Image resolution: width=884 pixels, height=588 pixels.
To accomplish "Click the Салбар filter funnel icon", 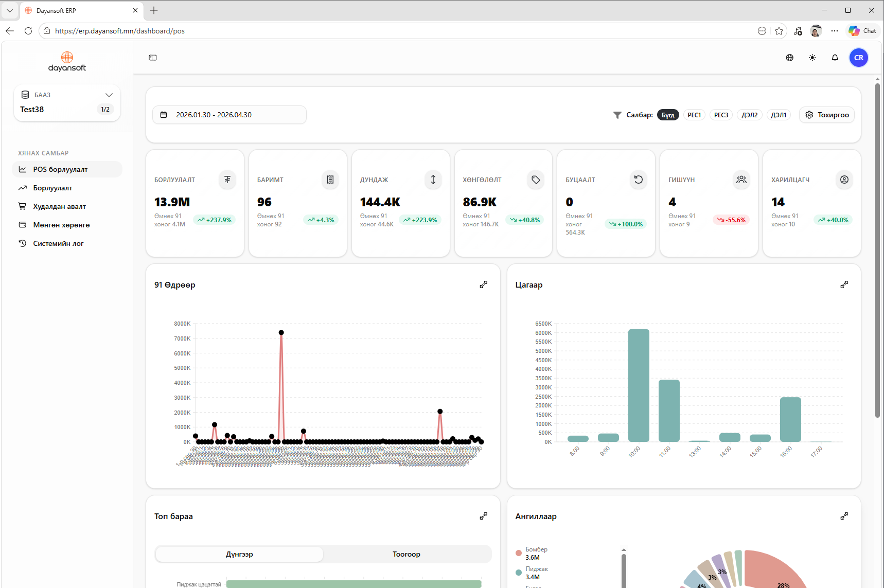I will coord(617,115).
